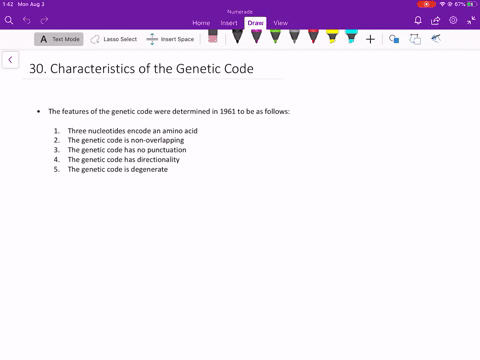Viewport: 480px width, 360px height.
Task: Click 'The genetic code is non-overlapping'
Action: click(126, 140)
